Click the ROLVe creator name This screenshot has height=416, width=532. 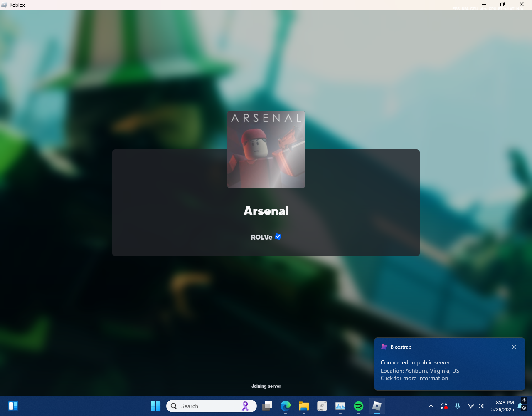coord(261,237)
